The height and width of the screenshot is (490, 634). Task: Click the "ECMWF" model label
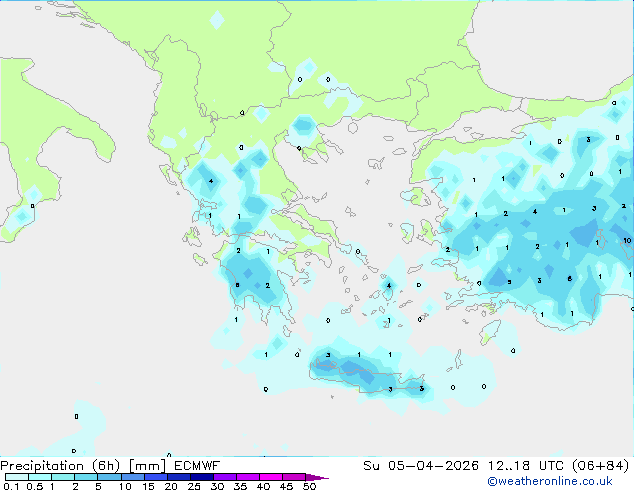197,466
